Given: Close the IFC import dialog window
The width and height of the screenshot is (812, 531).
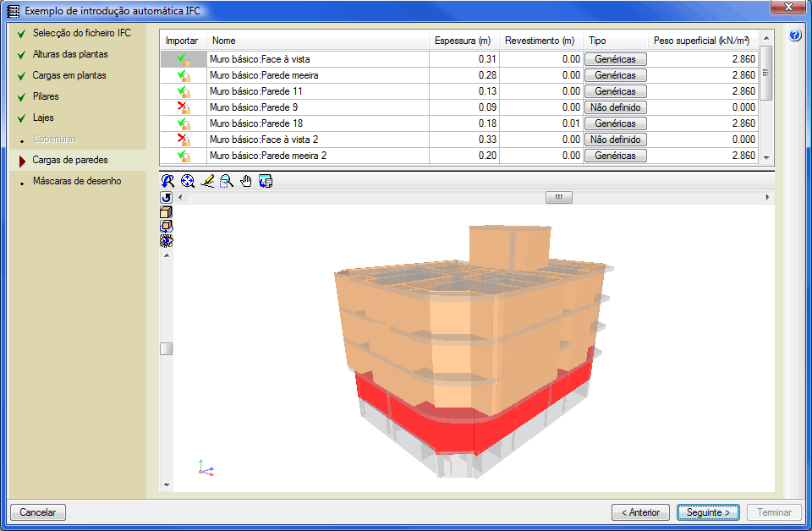Looking at the screenshot, I should pos(788,8).
